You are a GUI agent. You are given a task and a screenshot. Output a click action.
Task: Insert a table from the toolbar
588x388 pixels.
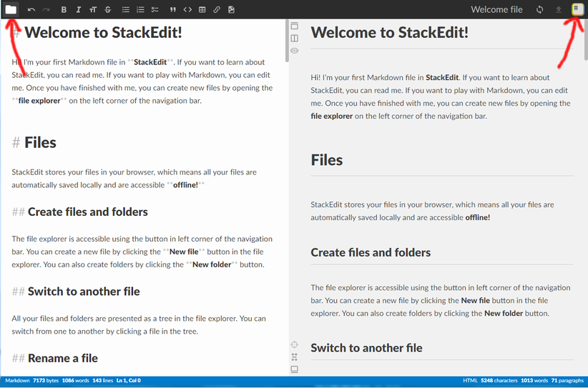[x=202, y=10]
